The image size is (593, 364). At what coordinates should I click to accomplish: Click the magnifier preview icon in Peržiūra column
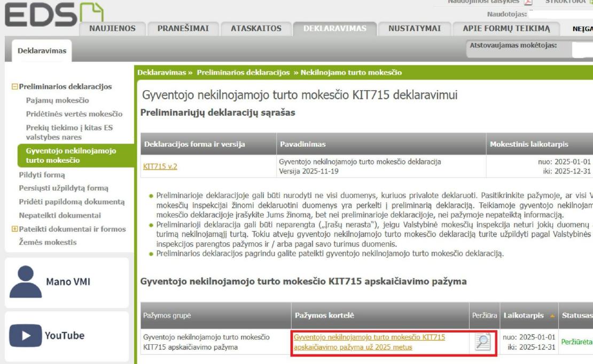(x=482, y=343)
